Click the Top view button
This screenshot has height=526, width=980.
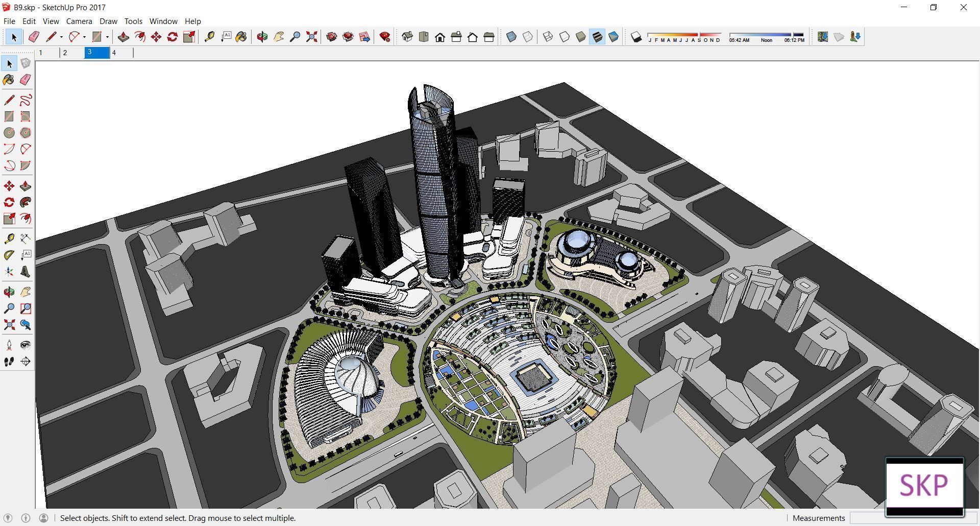(x=424, y=37)
